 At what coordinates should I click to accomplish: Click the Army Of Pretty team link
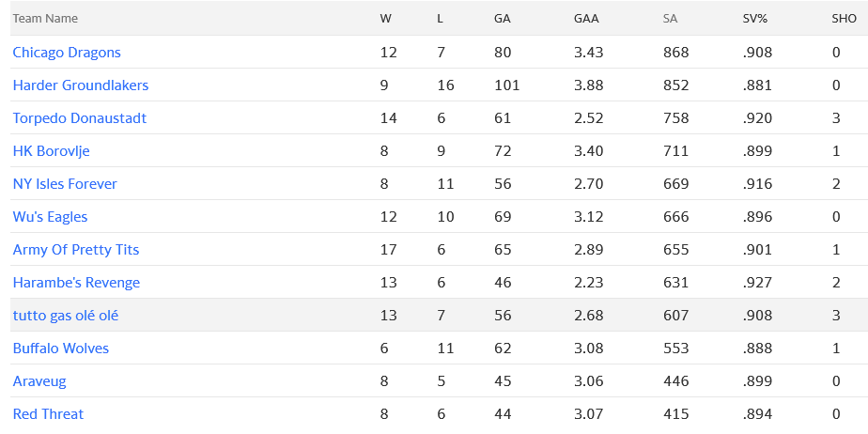pos(76,250)
